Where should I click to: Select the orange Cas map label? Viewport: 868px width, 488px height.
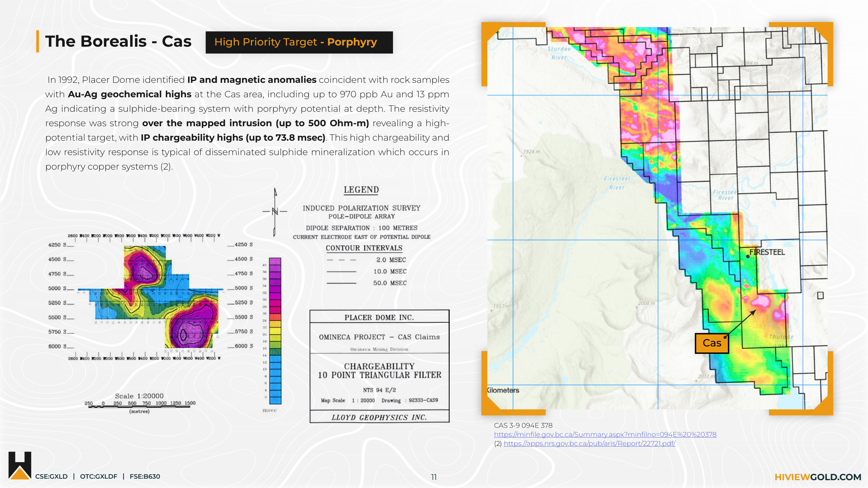[712, 343]
